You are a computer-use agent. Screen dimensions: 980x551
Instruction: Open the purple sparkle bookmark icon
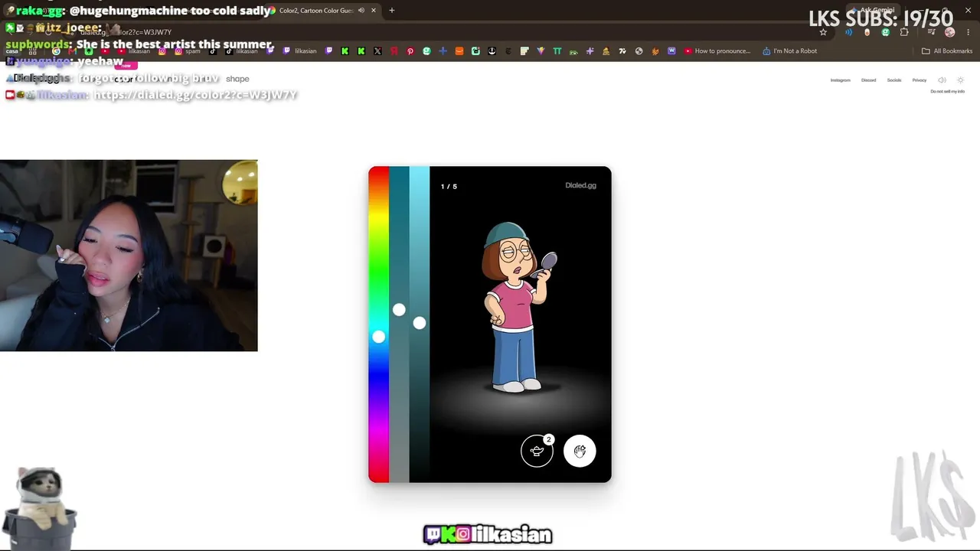pyautogui.click(x=590, y=51)
